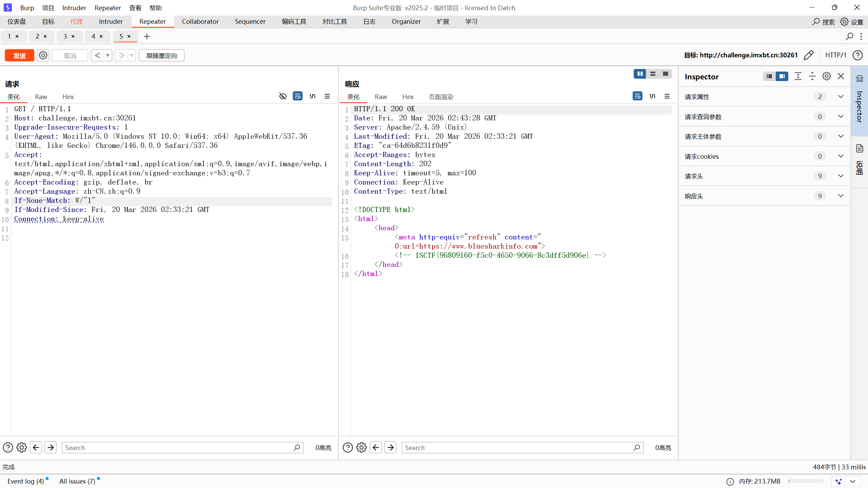Toggle show newline characters in response
This screenshot has height=488, width=868.
pyautogui.click(x=652, y=96)
